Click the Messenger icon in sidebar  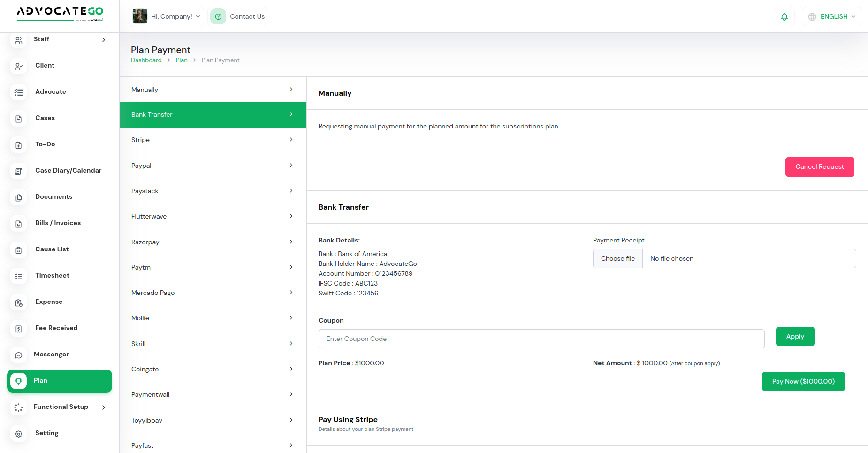pos(18,355)
